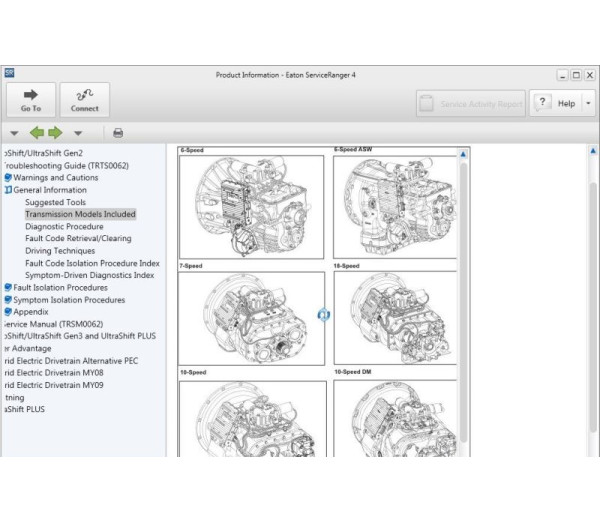Navigate forward with green right arrow
600x523 pixels.
(55, 132)
